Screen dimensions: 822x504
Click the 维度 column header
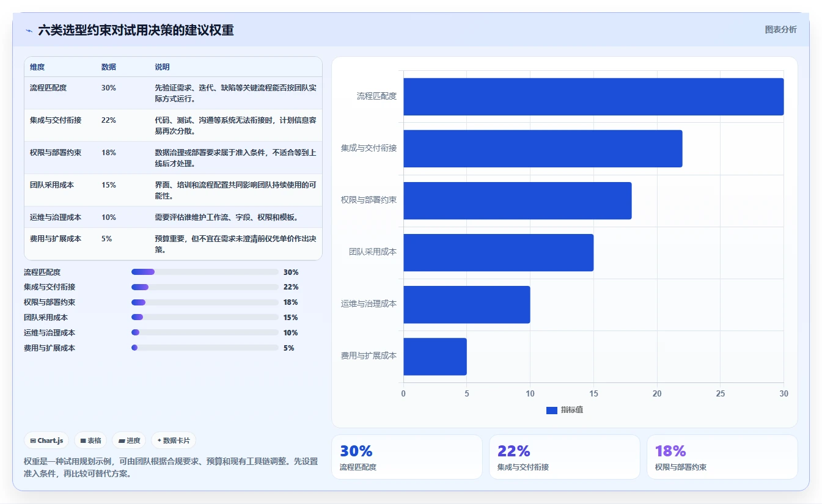click(37, 67)
